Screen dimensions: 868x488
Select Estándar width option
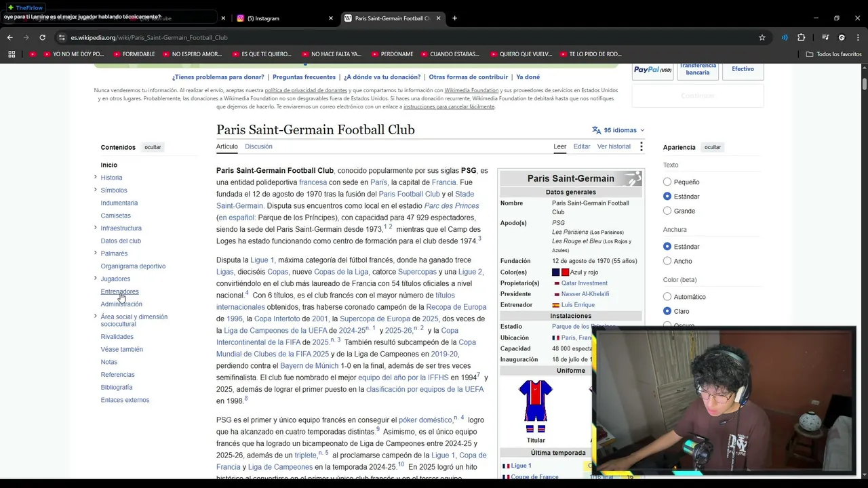667,247
